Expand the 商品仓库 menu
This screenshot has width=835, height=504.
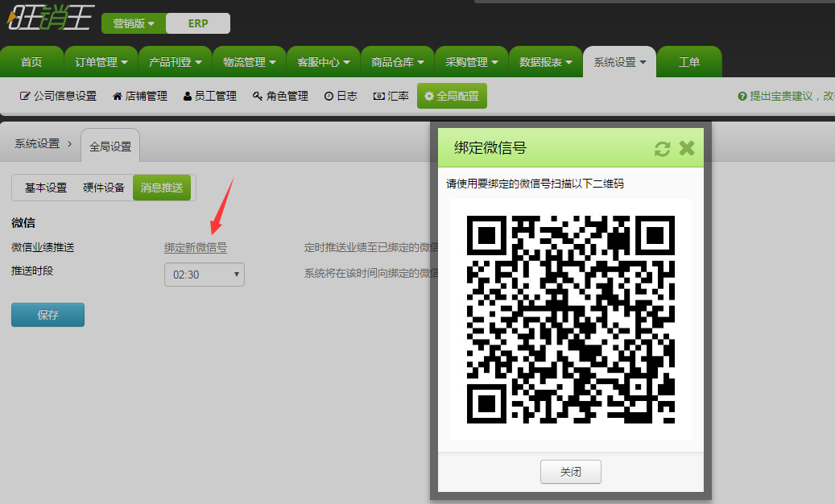click(397, 62)
